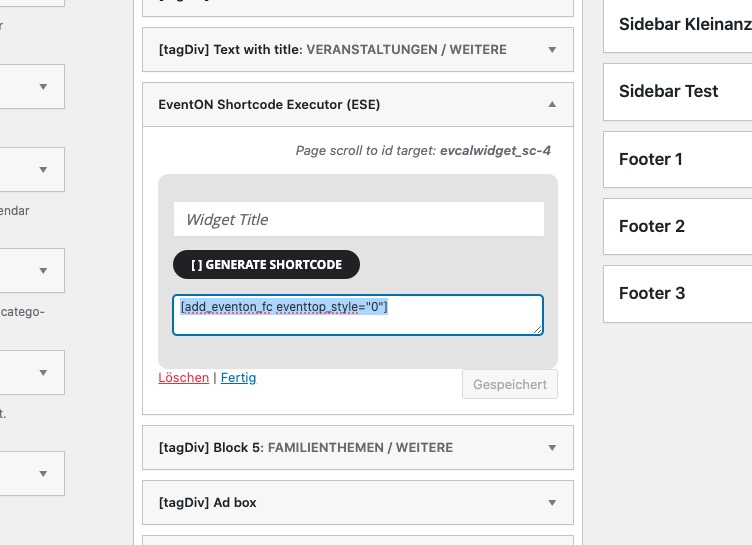Expand the available widget above the catego- text
Image resolution: width=752 pixels, height=545 pixels.
tap(43, 271)
